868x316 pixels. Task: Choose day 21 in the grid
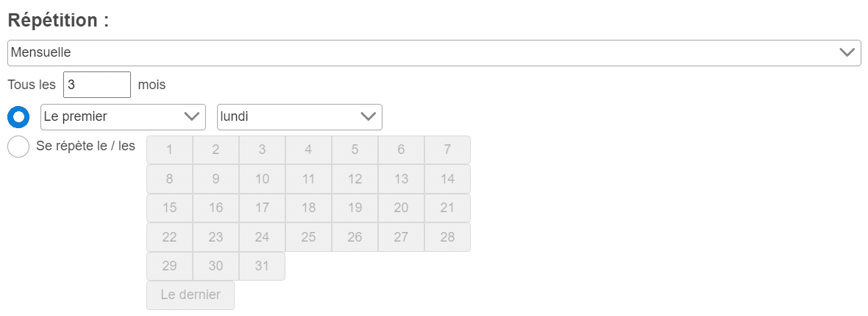point(447,208)
